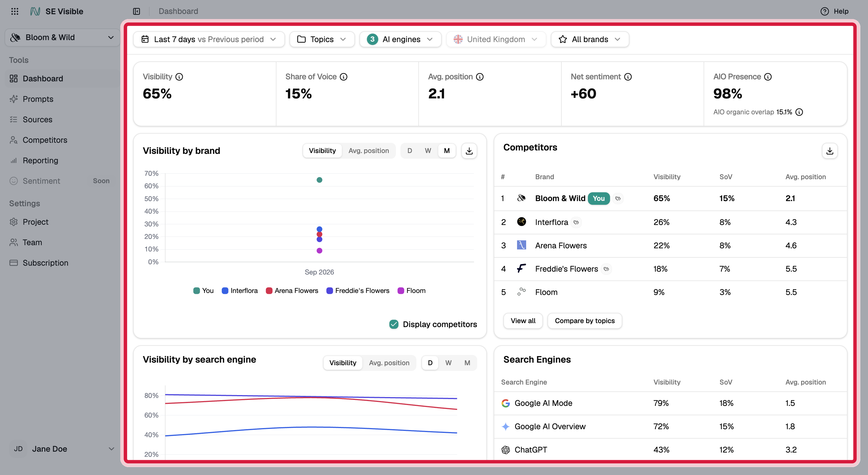Open the apps grid icon
The width and height of the screenshot is (868, 475).
(x=15, y=11)
